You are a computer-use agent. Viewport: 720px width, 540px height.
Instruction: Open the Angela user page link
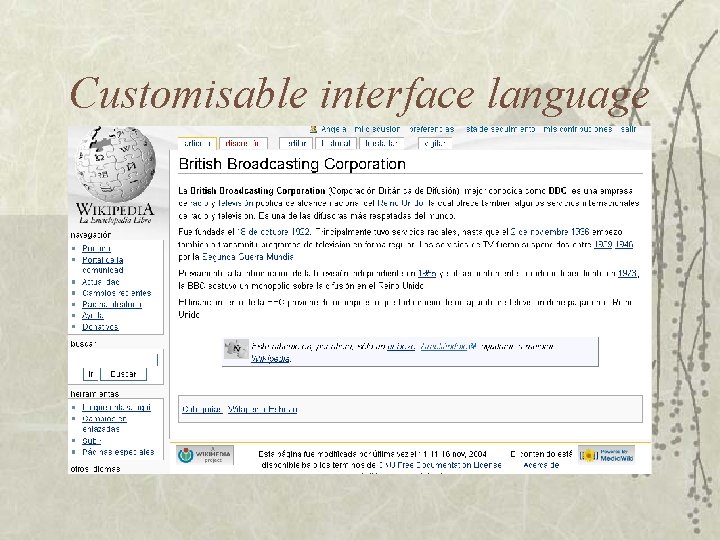click(334, 129)
